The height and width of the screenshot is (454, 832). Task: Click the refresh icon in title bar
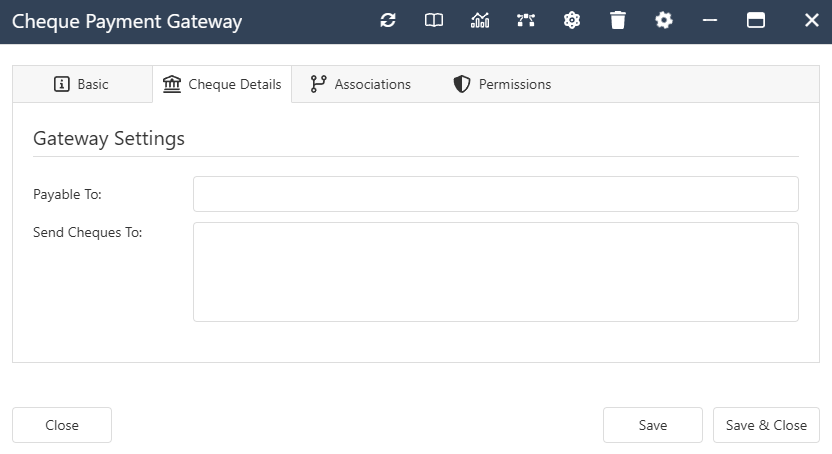388,21
